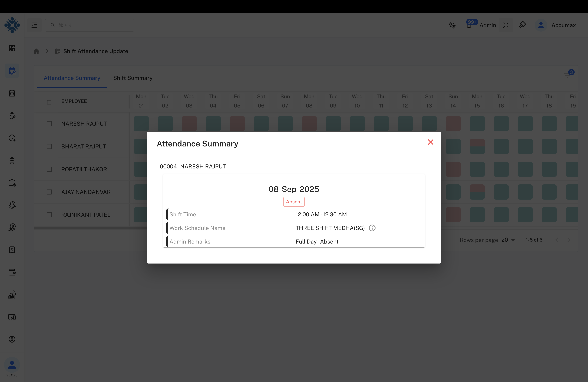588x382 pixels.
Task: Select the calendar icon in the sidebar
Action: click(x=12, y=93)
